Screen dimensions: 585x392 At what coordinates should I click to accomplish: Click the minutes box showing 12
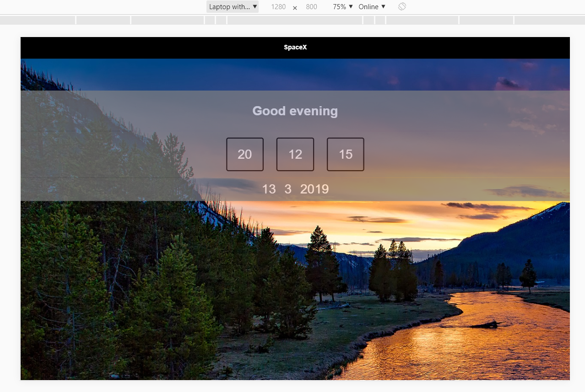tap(295, 155)
